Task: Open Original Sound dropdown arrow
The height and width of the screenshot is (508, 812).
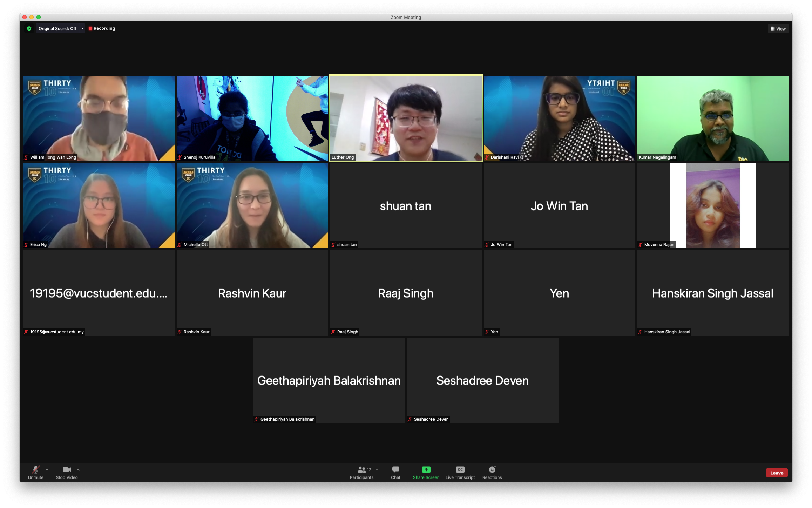Action: point(82,29)
